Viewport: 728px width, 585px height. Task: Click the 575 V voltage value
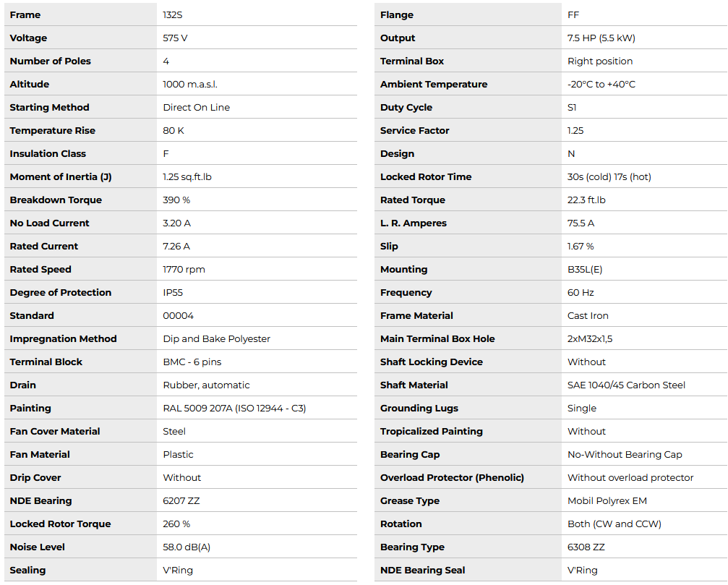click(x=176, y=38)
